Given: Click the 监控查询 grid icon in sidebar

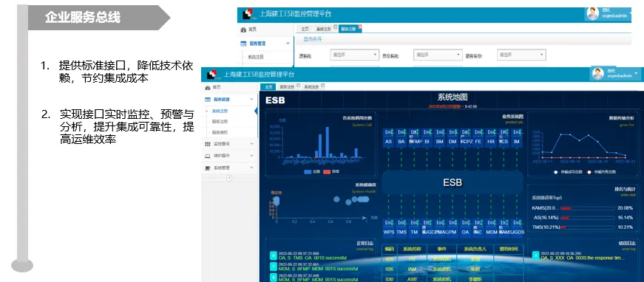Looking at the screenshot, I should tap(208, 144).
